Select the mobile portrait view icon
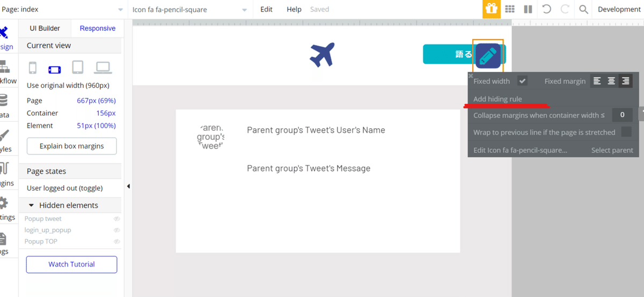This screenshot has width=644, height=297. [x=33, y=68]
